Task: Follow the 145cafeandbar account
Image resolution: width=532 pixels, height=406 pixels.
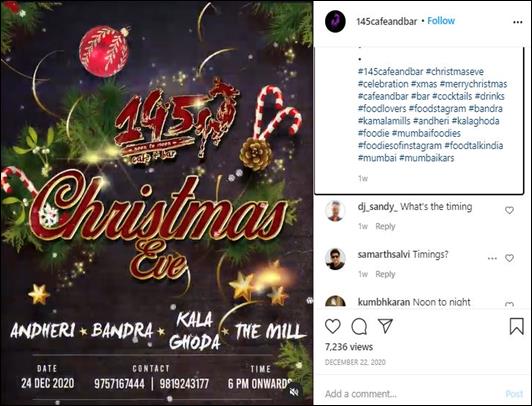Action: pyautogui.click(x=441, y=21)
